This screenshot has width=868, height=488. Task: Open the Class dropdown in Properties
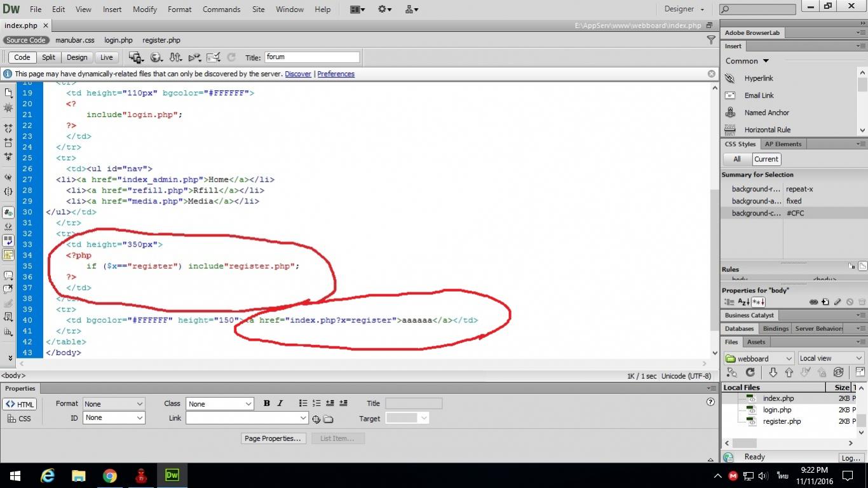point(220,404)
